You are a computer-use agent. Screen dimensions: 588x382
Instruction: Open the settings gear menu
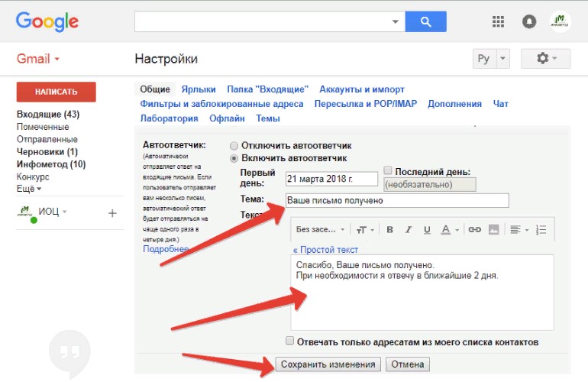pos(546,59)
